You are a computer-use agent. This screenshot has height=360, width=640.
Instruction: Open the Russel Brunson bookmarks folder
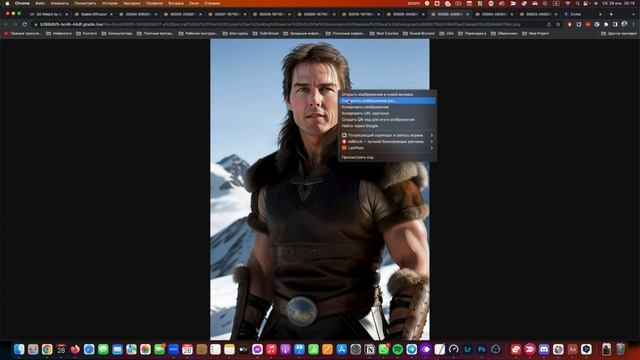click(419, 33)
